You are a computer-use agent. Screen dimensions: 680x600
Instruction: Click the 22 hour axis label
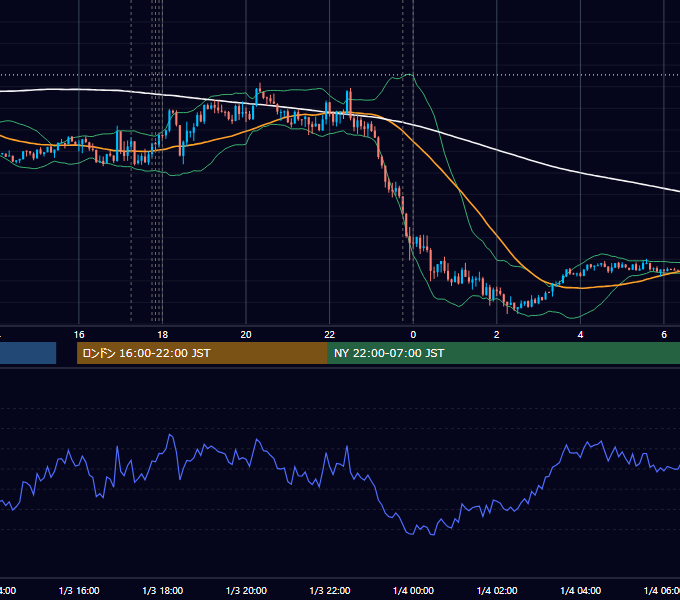(x=330, y=335)
